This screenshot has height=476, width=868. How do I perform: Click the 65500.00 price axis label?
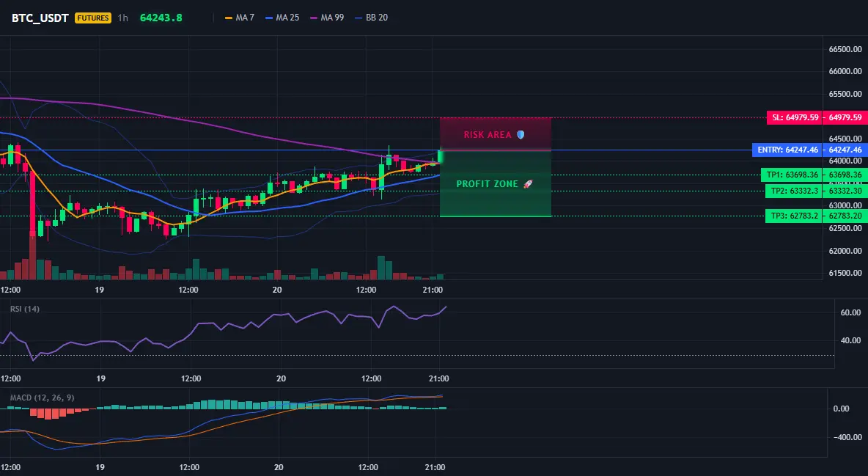(x=845, y=94)
